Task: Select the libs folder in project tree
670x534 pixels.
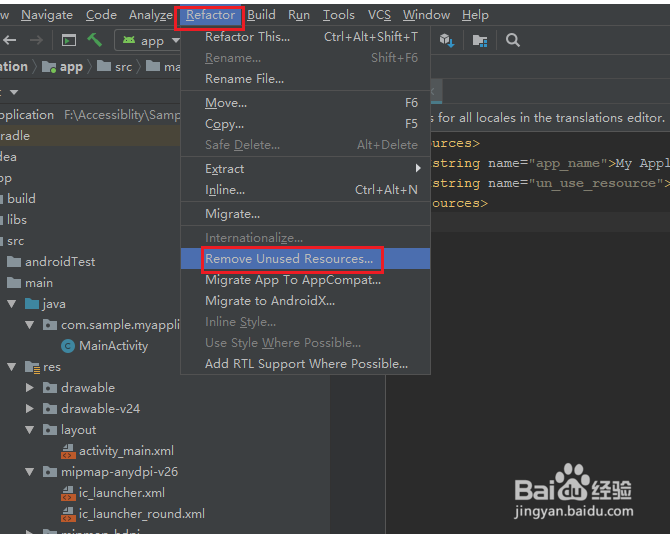Action: (17, 220)
